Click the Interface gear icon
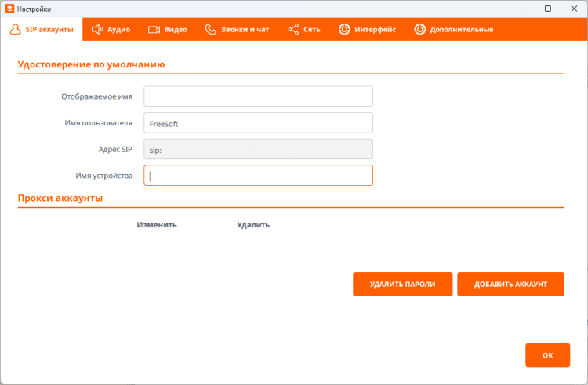 [x=344, y=30]
